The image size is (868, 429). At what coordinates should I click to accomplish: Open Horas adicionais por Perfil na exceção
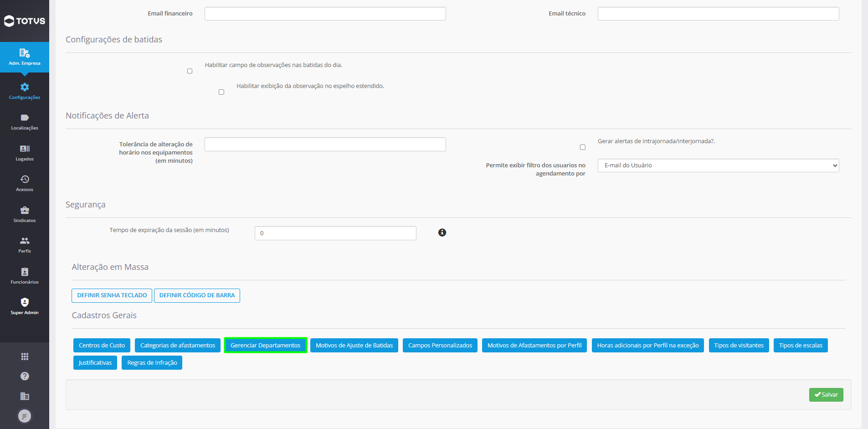(x=648, y=346)
